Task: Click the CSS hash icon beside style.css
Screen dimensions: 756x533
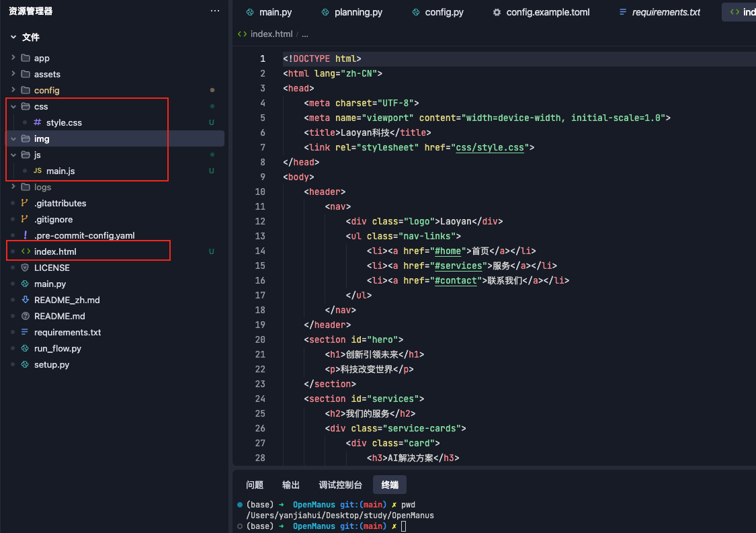Action: [38, 122]
